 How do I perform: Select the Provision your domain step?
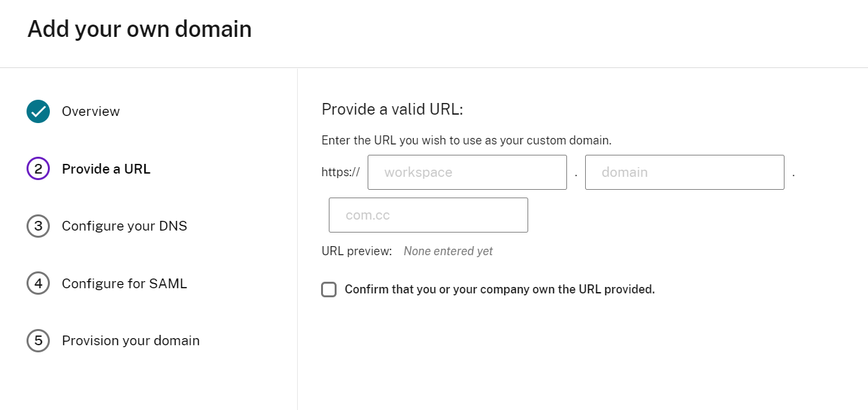[x=131, y=341]
